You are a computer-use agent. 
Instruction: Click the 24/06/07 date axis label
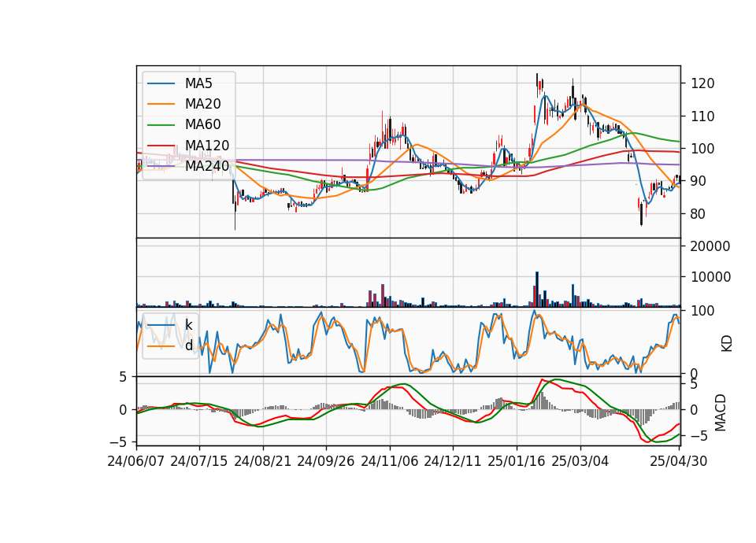tap(136, 461)
